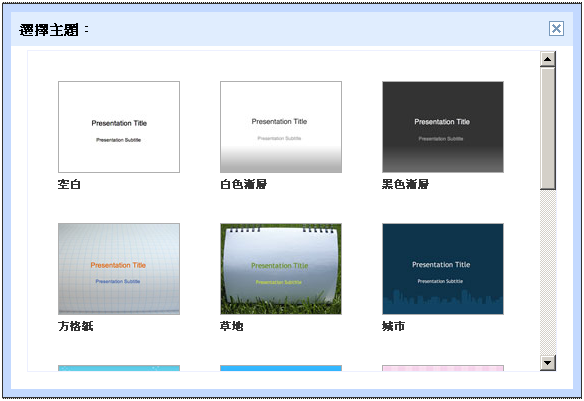584x401 pixels.
Task: Choose the 草地 grass notepad theme
Action: [x=281, y=269]
